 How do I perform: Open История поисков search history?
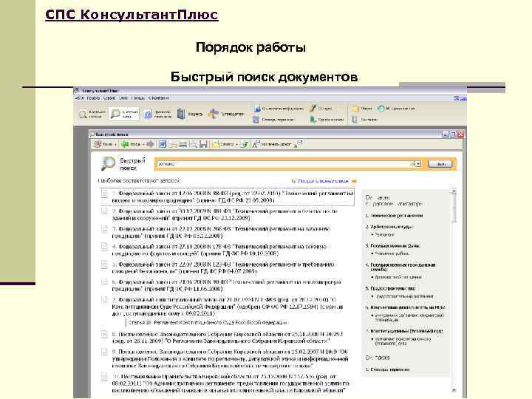click(396, 109)
